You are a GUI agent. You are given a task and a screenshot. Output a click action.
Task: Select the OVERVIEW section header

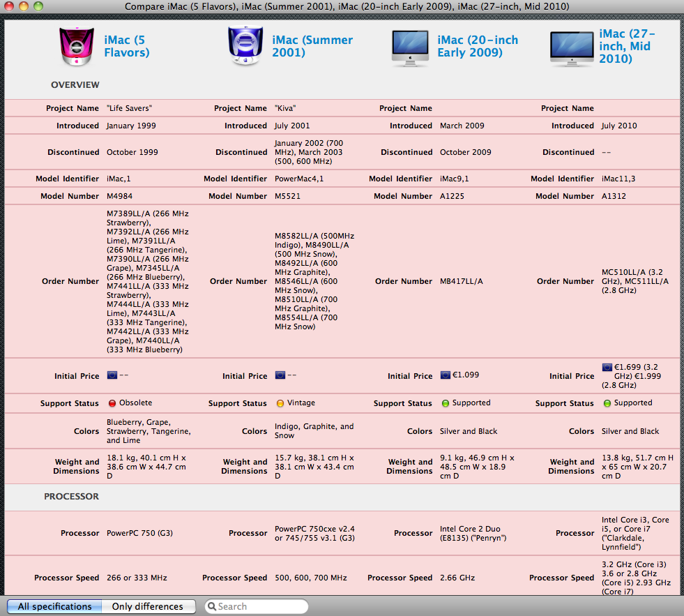(75, 84)
